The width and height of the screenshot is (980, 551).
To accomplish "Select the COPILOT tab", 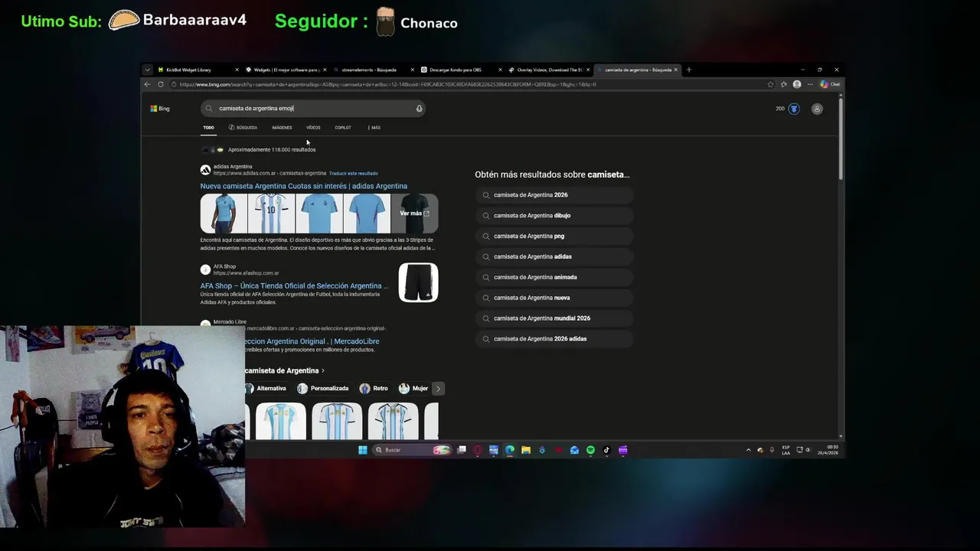I will point(343,128).
